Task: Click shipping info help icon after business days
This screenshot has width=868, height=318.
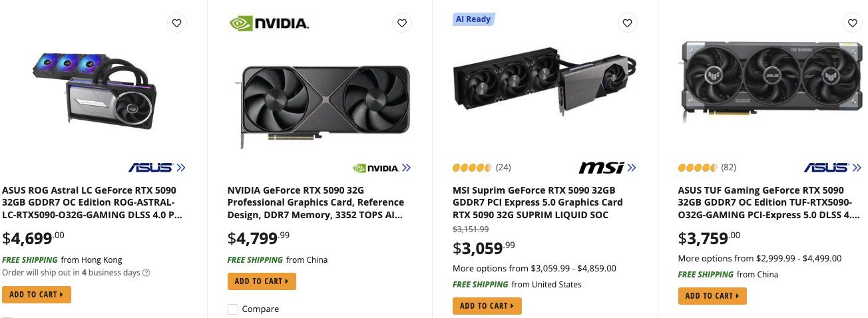Action: tap(146, 273)
